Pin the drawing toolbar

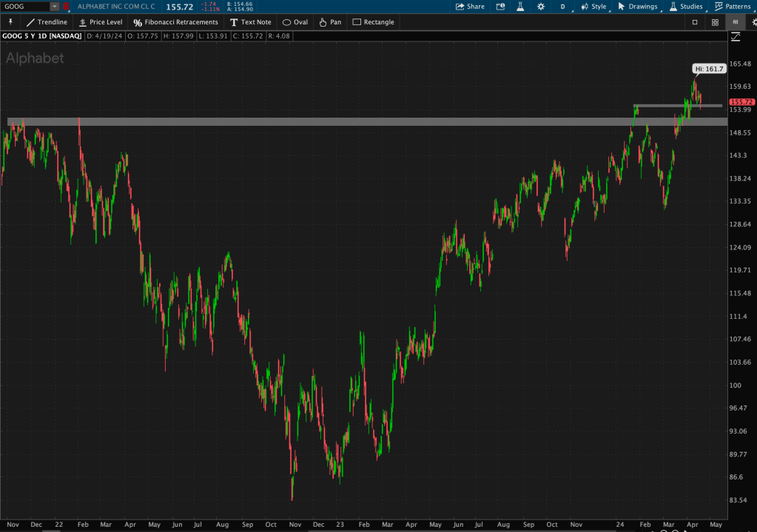(x=10, y=22)
